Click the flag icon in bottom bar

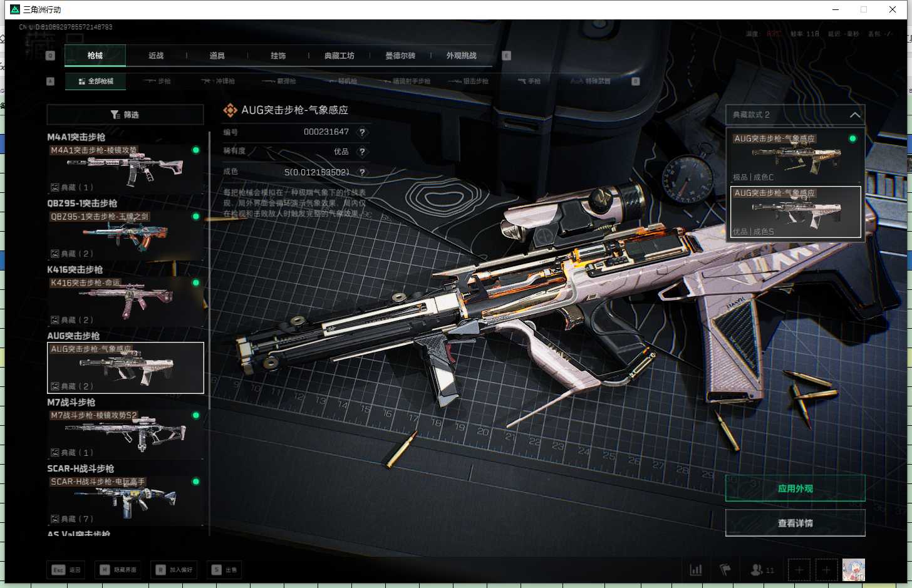(x=725, y=570)
